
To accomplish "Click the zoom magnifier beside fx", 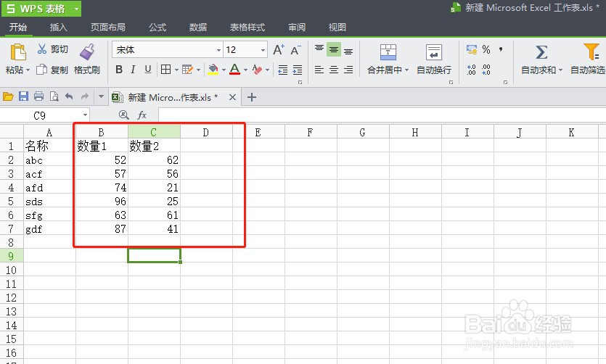I will tap(123, 115).
